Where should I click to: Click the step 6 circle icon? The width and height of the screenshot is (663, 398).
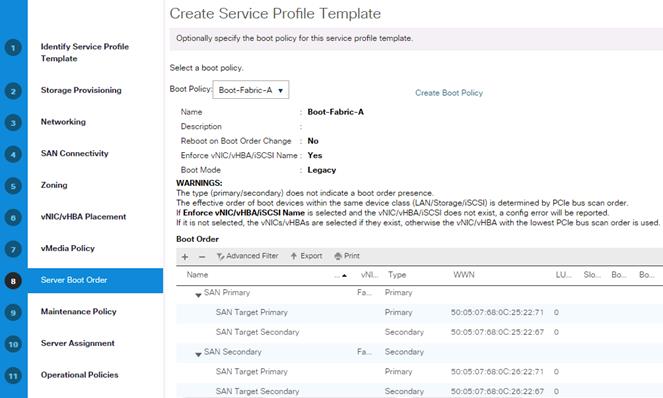pos(13,217)
